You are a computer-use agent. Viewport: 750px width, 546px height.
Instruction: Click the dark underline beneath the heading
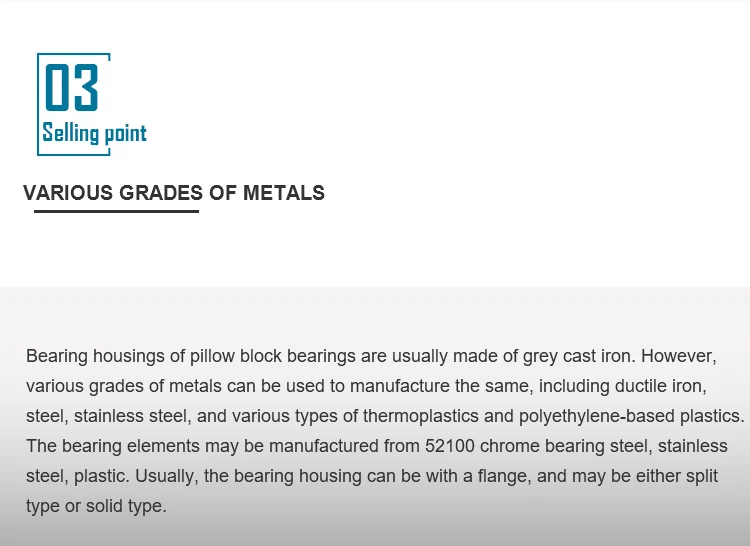[116, 211]
